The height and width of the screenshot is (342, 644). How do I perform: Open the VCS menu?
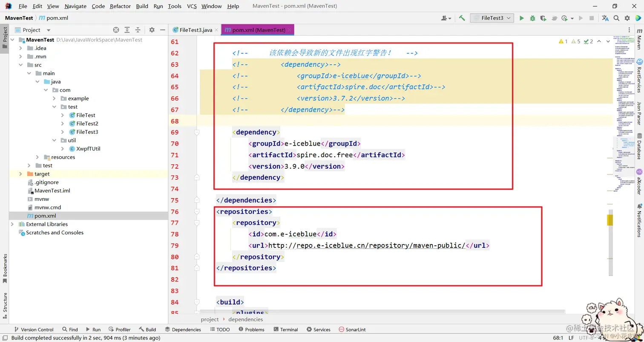[x=192, y=6]
